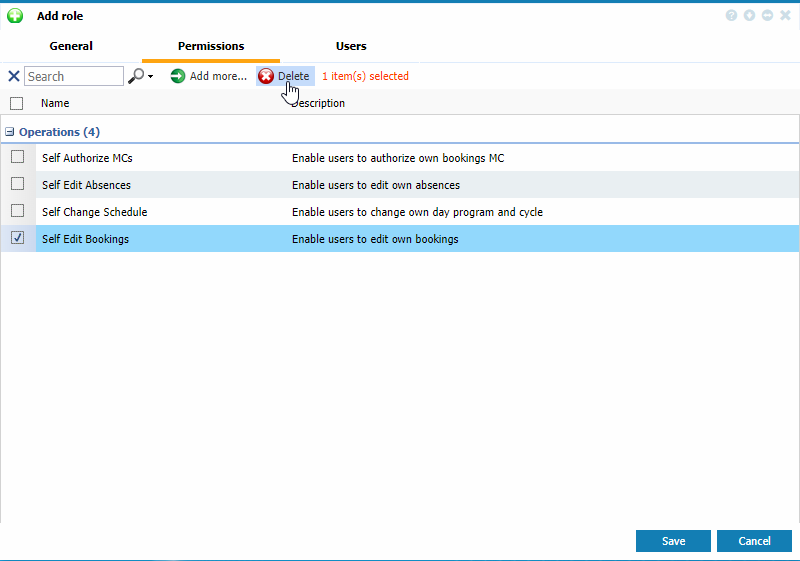This screenshot has width=800, height=561.
Task: Open help with the question mark icon
Action: 732,16
